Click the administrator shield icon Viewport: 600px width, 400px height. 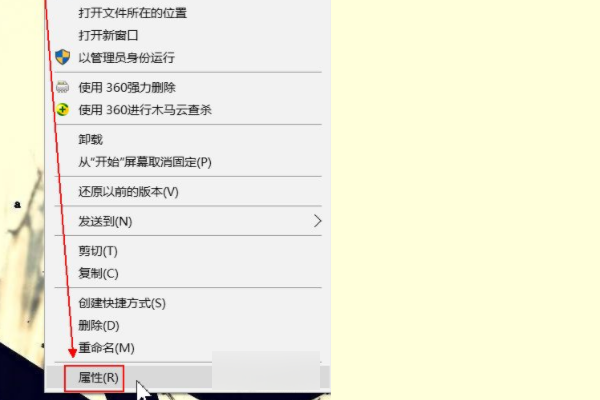click(62, 57)
